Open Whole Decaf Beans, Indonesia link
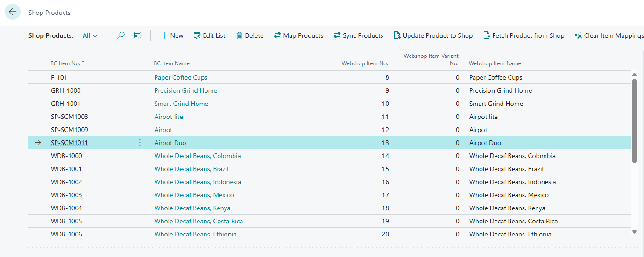Screen dimensions: 644x257 (x=198, y=182)
